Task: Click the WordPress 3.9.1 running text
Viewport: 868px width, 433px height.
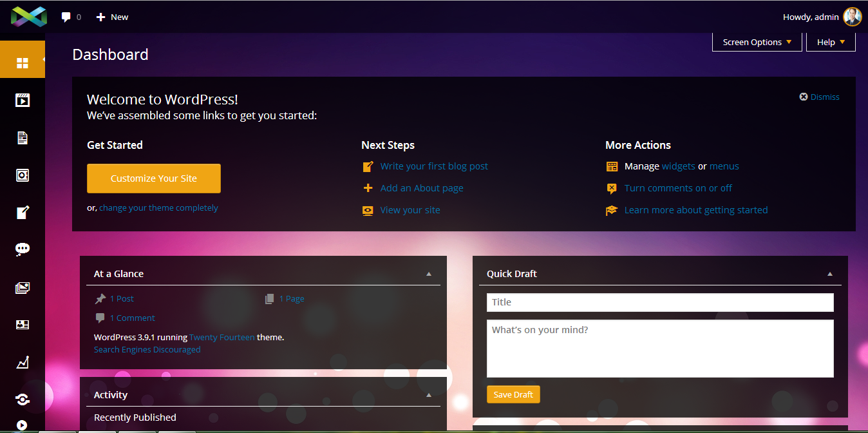Action: pos(140,337)
